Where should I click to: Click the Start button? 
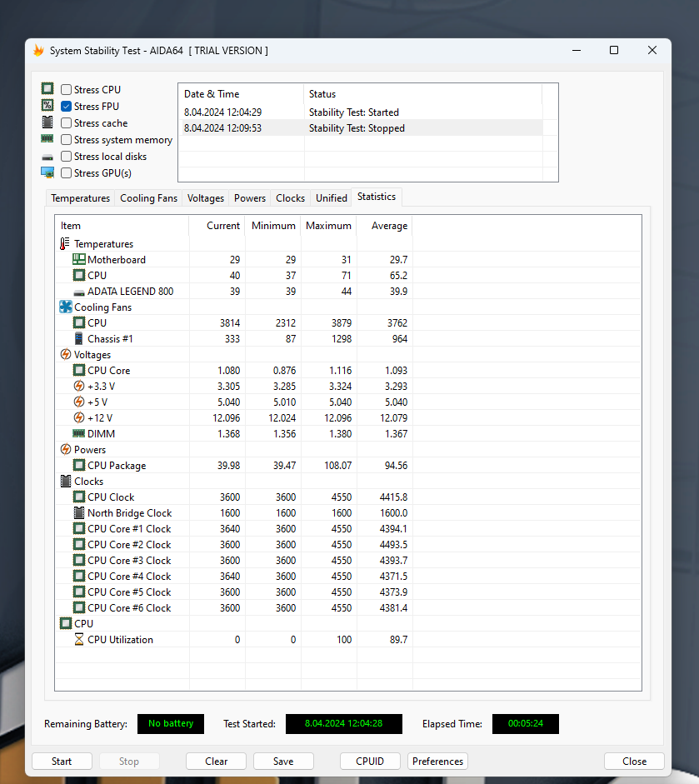click(62, 761)
